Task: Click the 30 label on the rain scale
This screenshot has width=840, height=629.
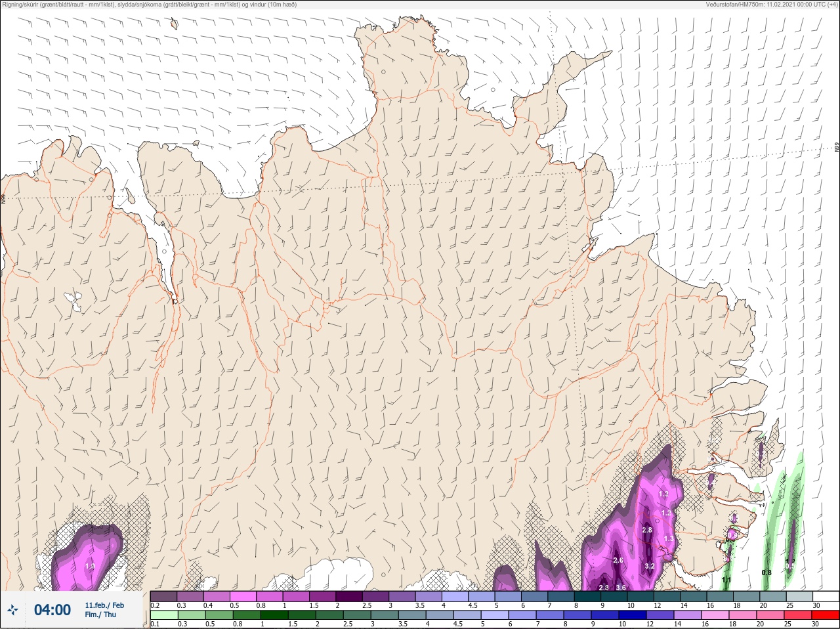Action: tap(815, 624)
